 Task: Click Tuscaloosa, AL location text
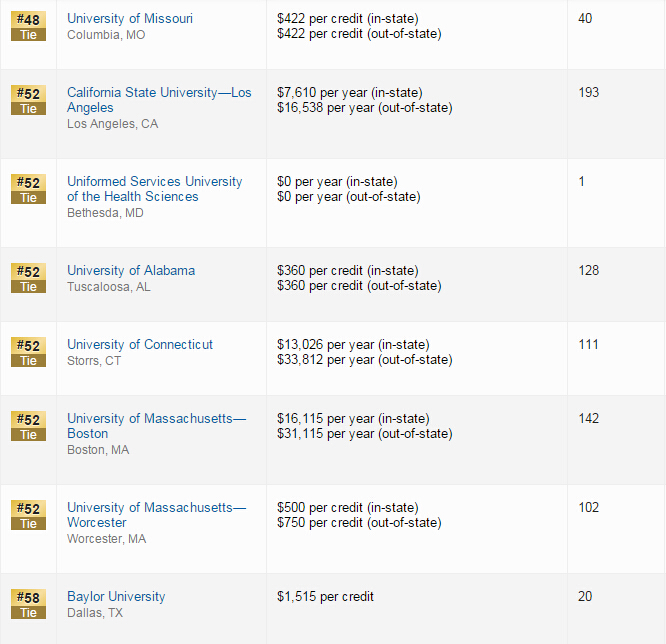pos(109,286)
